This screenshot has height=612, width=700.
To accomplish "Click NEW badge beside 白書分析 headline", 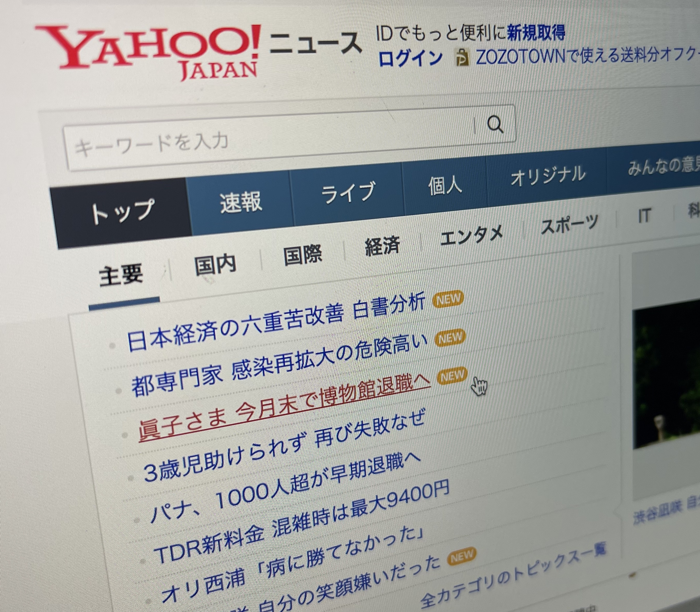I will (x=448, y=300).
